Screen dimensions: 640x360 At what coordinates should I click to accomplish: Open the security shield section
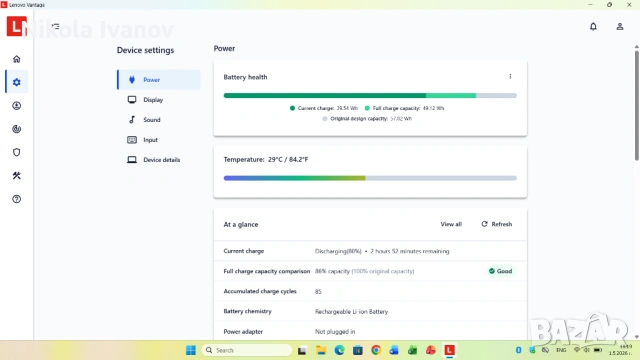pyautogui.click(x=16, y=152)
